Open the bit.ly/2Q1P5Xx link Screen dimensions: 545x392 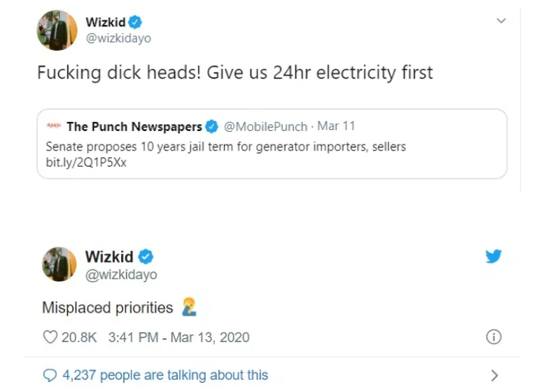[x=86, y=162]
